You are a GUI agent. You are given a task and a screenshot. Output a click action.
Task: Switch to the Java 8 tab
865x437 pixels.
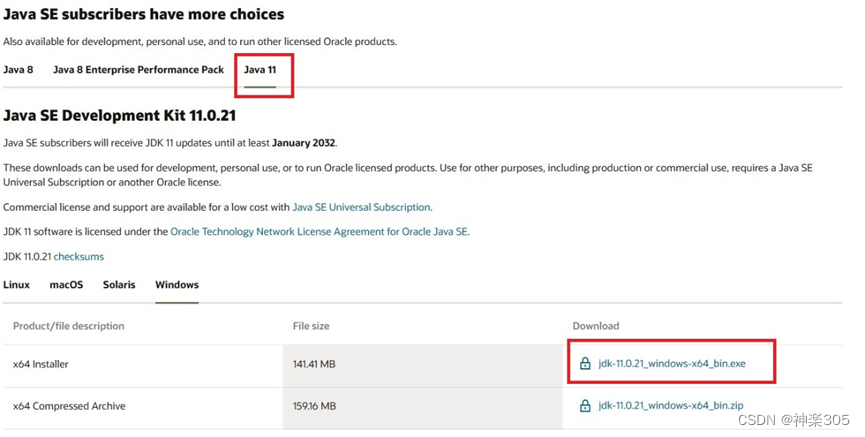(x=18, y=70)
